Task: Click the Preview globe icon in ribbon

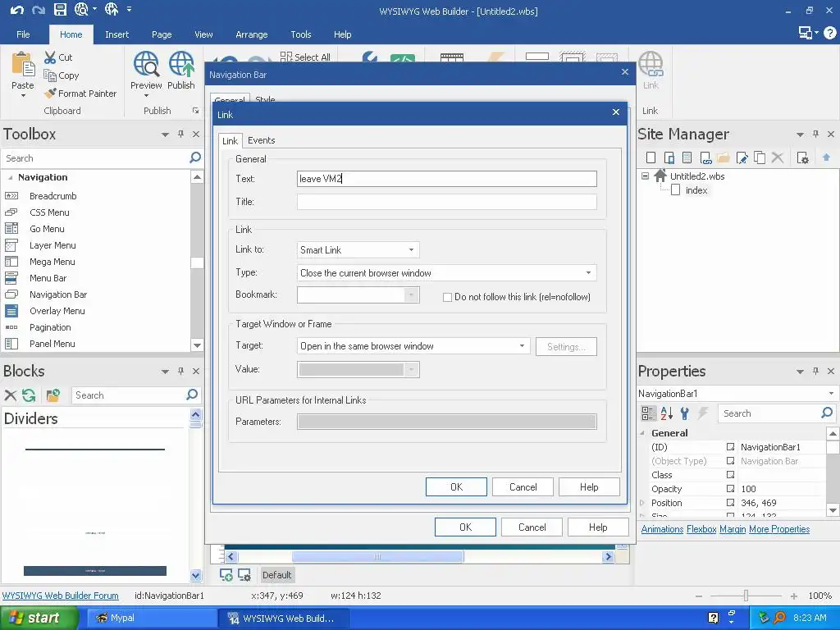Action: point(146,64)
